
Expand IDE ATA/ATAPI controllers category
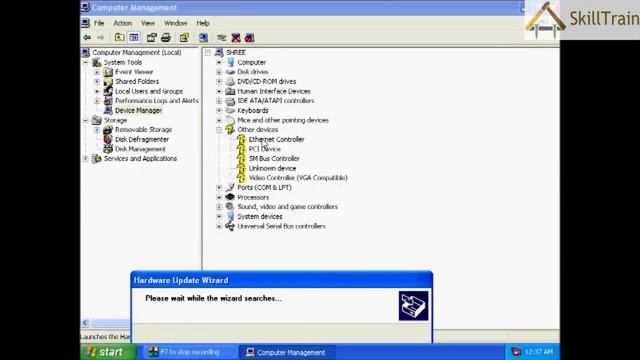tap(219, 101)
